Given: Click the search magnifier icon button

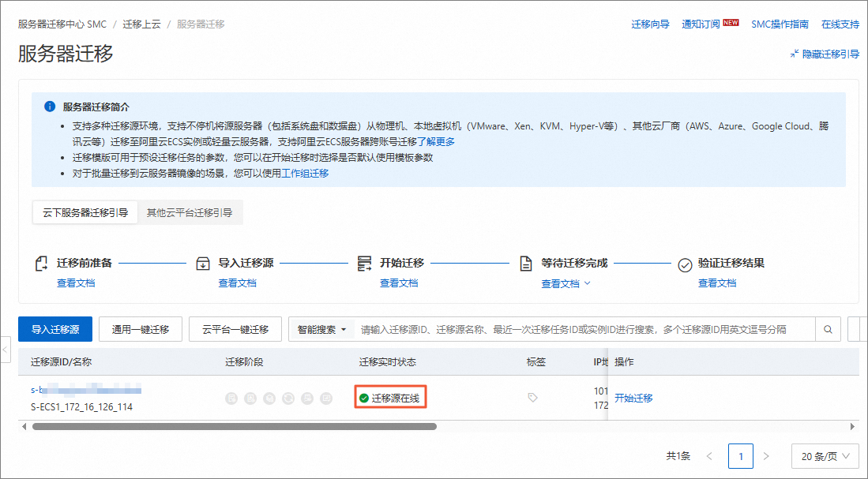Looking at the screenshot, I should (x=828, y=329).
